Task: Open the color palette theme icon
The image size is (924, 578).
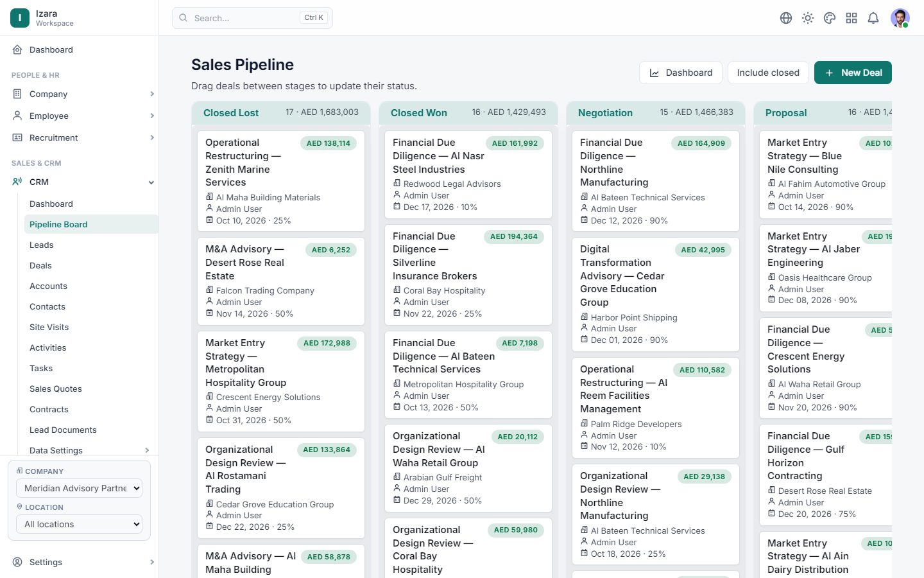Action: click(x=830, y=18)
